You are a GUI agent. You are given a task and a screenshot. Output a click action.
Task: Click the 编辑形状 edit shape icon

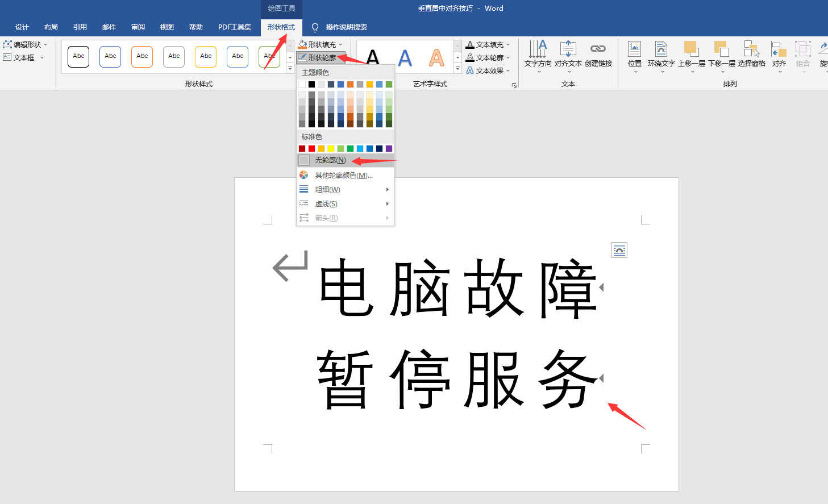coord(7,44)
